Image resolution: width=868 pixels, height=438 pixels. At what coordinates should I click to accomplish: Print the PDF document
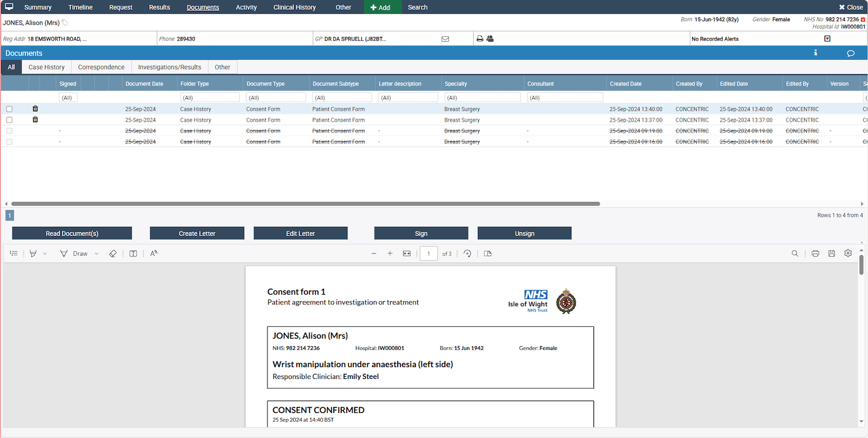point(815,253)
